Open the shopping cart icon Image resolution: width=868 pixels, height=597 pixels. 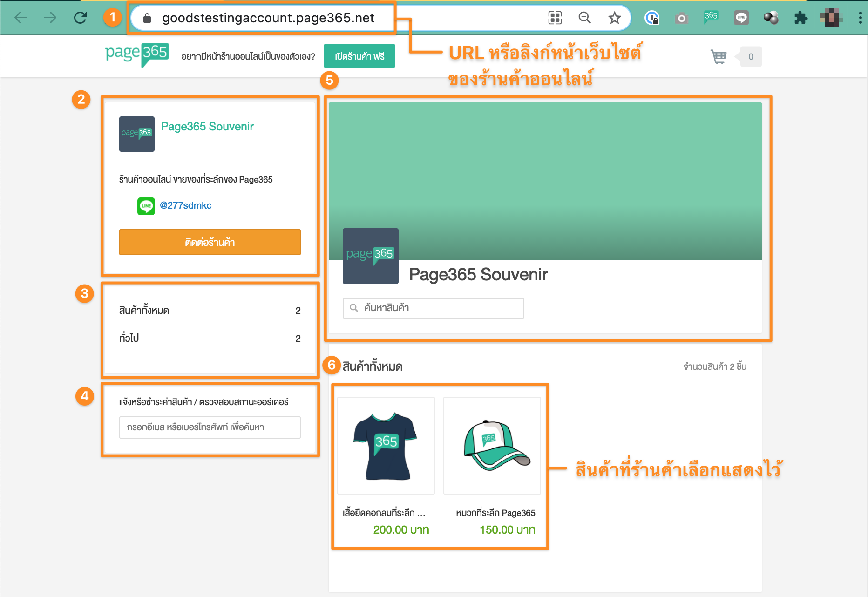pyautogui.click(x=719, y=57)
